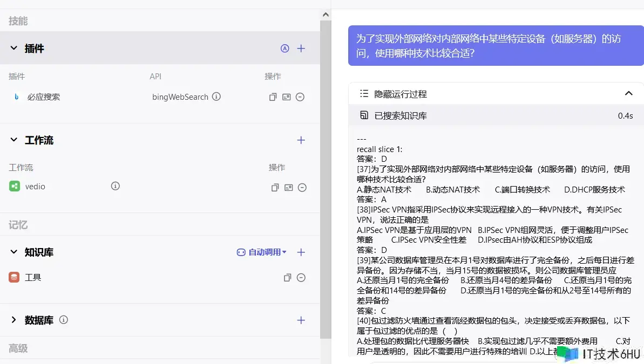Viewport: 644px width, 364px height.
Task: Copy the 工具 knowledge base name
Action: (288, 278)
